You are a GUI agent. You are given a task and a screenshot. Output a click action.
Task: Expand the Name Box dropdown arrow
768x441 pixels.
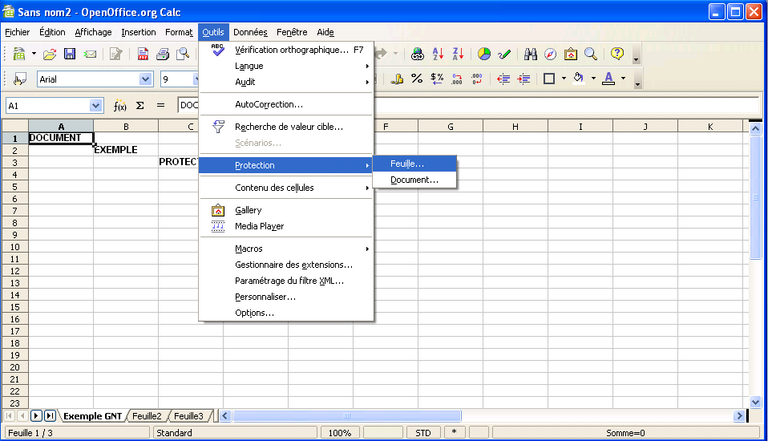point(96,105)
